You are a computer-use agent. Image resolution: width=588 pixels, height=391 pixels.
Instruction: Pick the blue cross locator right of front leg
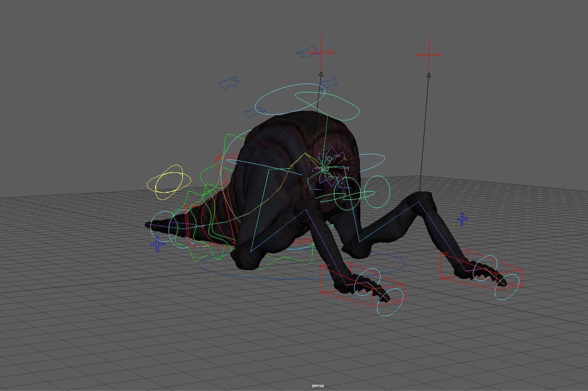coord(462,219)
